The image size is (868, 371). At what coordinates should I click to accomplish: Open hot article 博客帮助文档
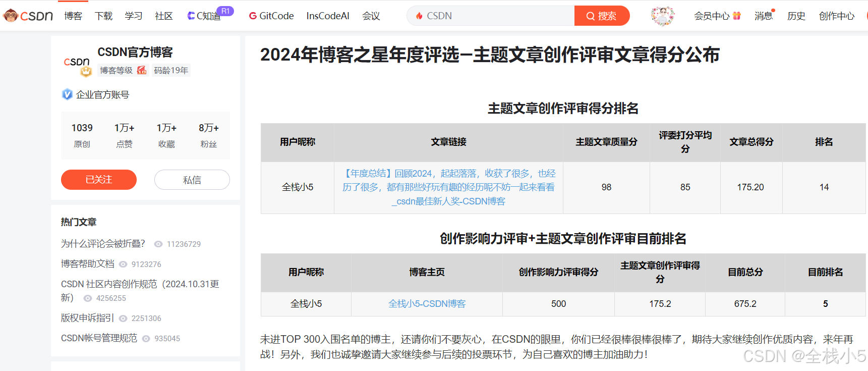coord(88,264)
